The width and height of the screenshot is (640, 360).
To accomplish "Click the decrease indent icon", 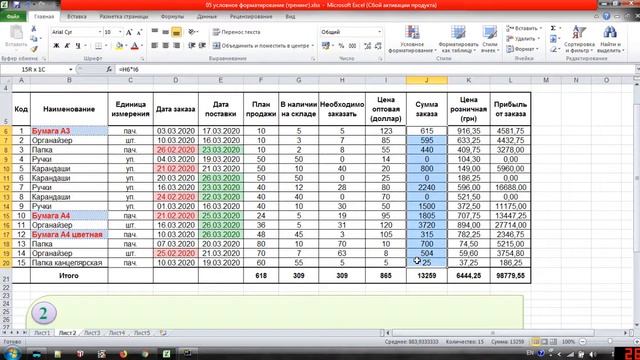I will (x=191, y=46).
